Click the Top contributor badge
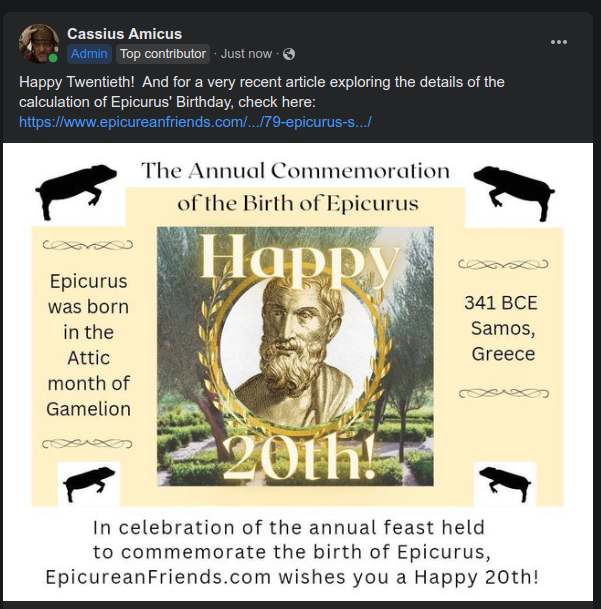This screenshot has width=601, height=609. point(163,54)
